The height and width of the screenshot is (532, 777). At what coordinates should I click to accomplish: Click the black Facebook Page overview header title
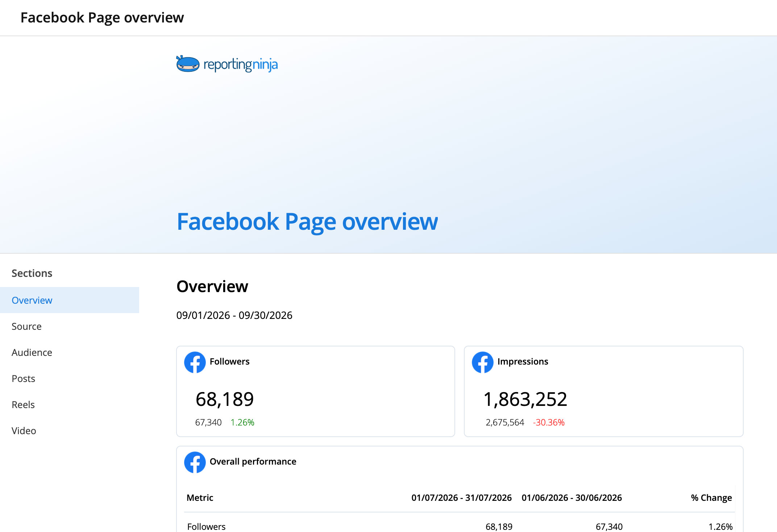click(102, 18)
